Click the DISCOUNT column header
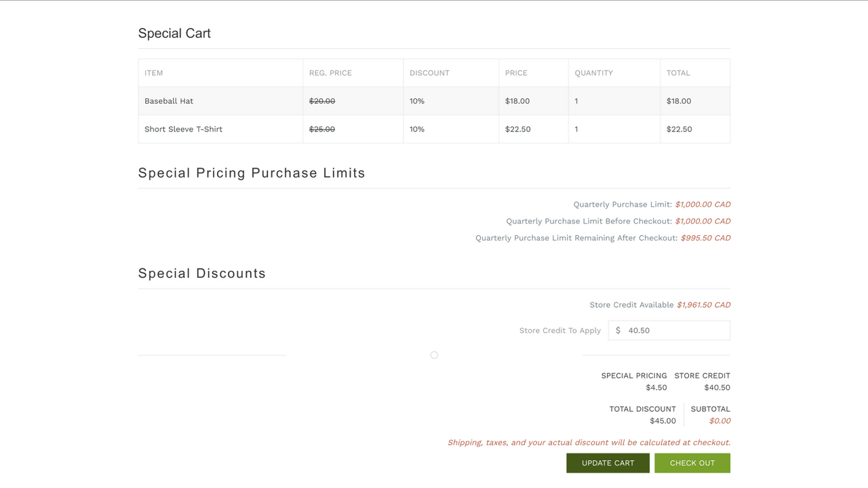868x488 pixels. 429,73
